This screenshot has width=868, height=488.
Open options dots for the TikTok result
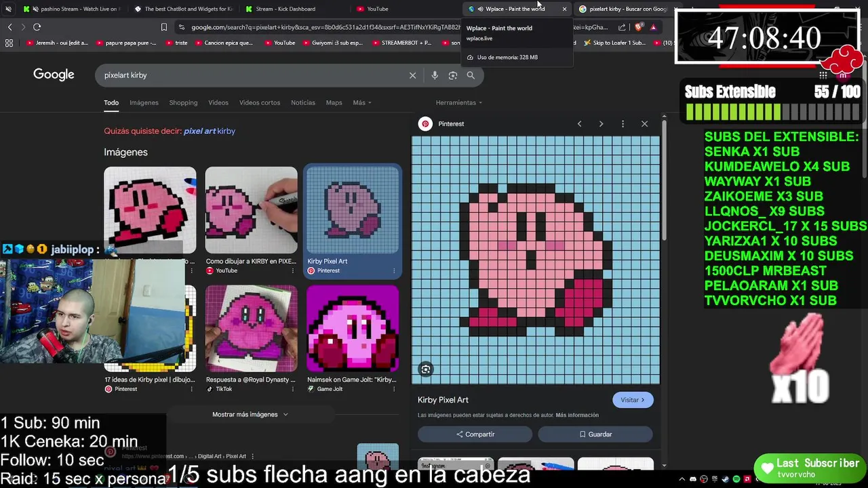(293, 390)
